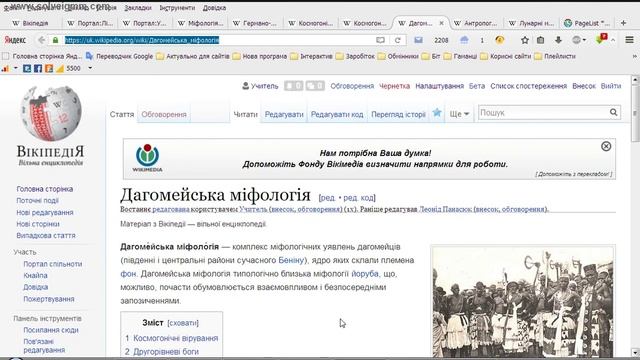
Task: Open Портал спільноти sidebar link
Action: [53, 264]
